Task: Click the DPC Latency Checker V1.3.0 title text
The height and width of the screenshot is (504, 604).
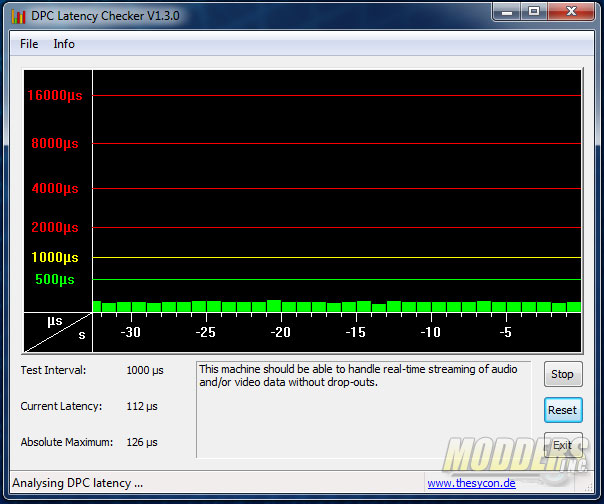Action: point(105,16)
